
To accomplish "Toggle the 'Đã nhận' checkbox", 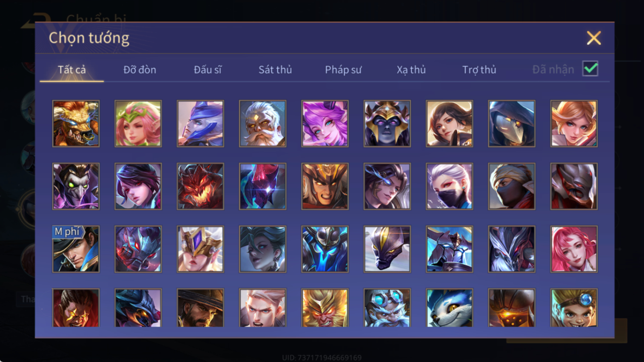I will pyautogui.click(x=590, y=69).
